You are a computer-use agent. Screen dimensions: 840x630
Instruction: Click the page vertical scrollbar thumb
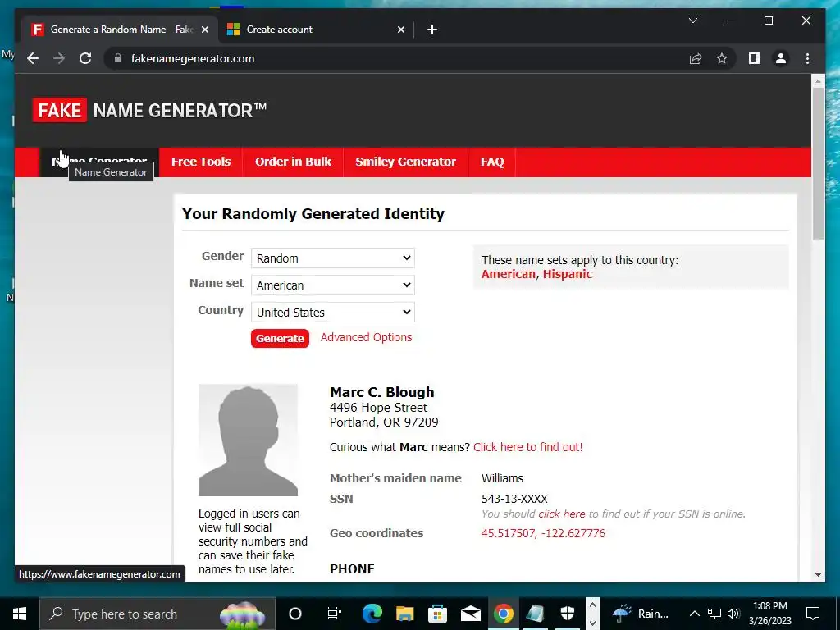coord(818,163)
